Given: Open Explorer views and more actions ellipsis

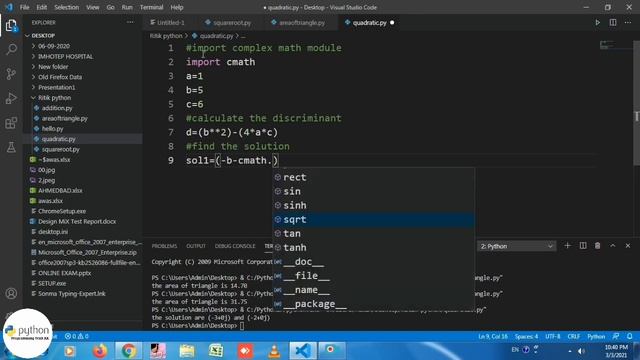Looking at the screenshot, I should point(130,22).
